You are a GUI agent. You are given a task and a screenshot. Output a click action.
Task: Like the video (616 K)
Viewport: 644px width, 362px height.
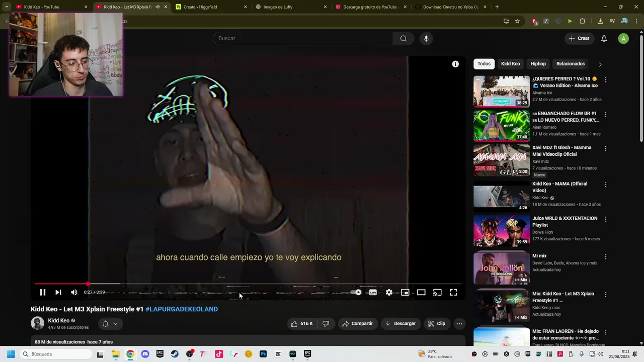coord(302,324)
